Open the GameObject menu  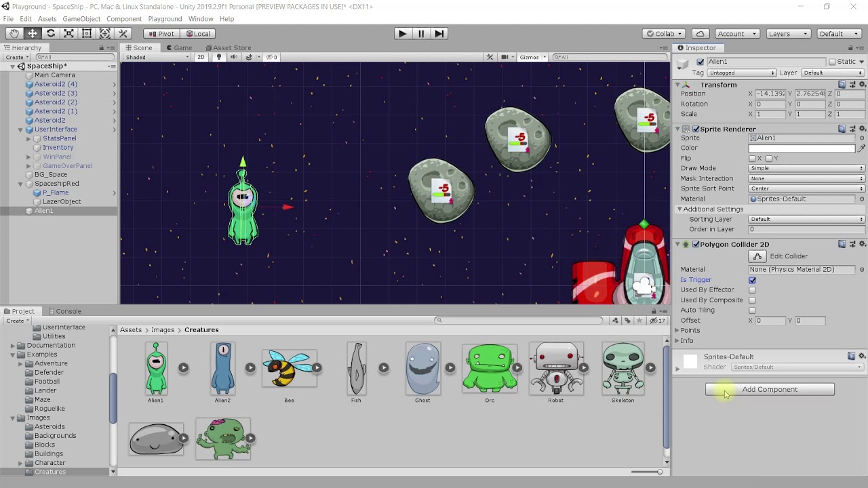[x=81, y=19]
